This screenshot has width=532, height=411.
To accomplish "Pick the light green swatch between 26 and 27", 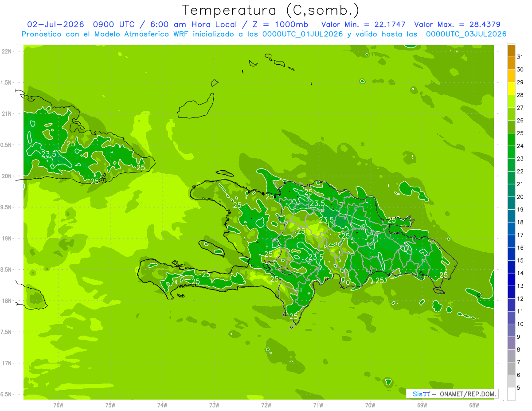I will pos(511,114).
